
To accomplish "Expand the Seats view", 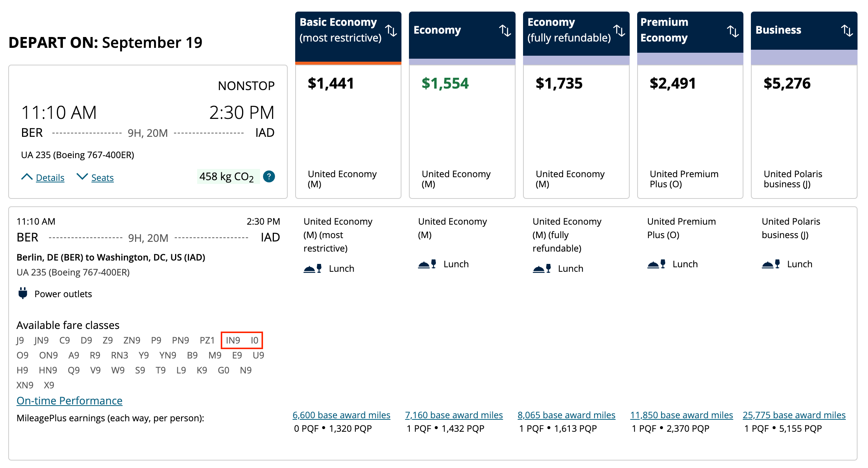I will (x=102, y=178).
